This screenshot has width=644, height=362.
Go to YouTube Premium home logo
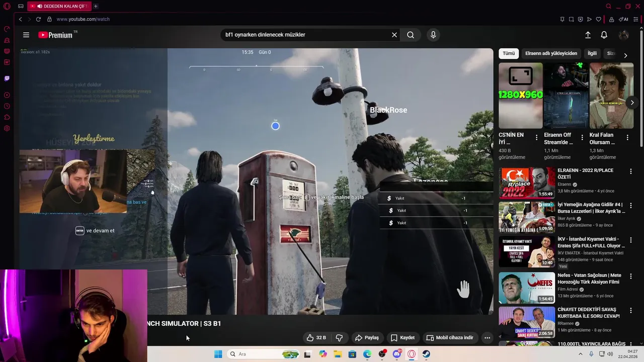(x=55, y=35)
